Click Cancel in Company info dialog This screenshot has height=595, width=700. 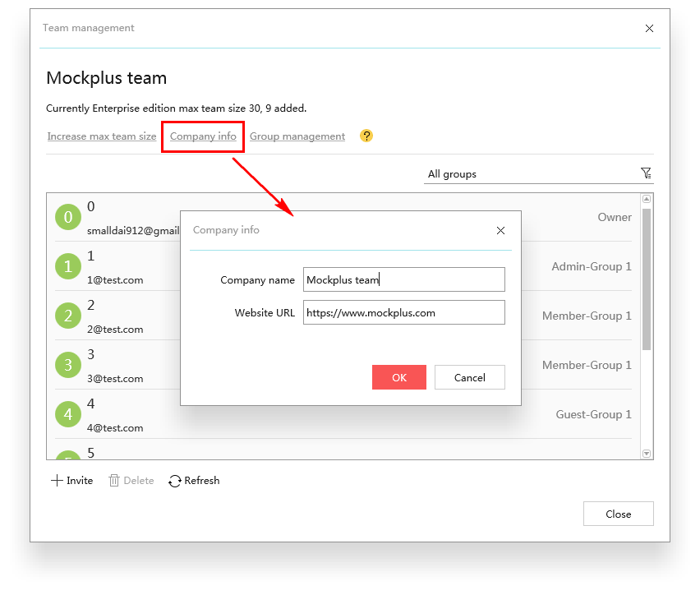(470, 377)
